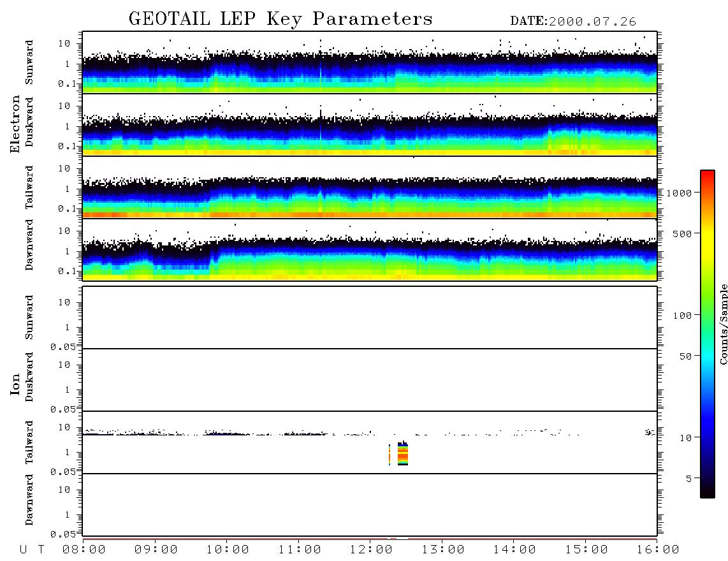
Task: Click the 12:00 time tick label
Action: tap(371, 550)
